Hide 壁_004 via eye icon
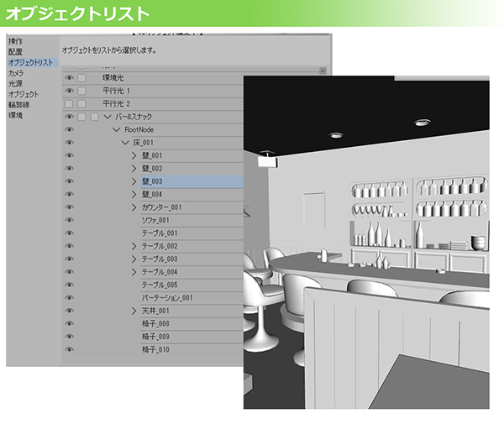 pos(69,194)
